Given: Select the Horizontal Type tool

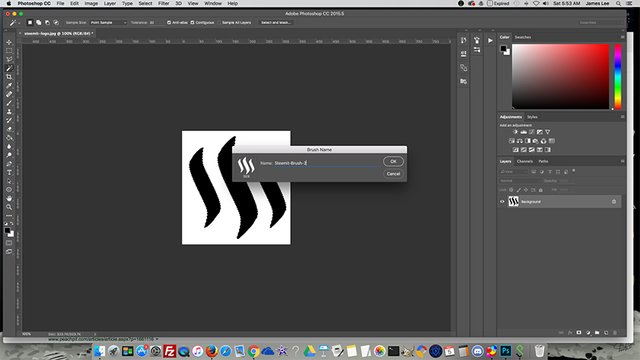Looking at the screenshot, I should pyautogui.click(x=9, y=173).
